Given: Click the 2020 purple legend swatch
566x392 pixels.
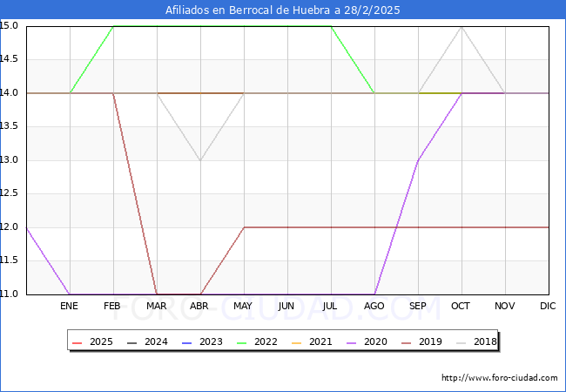Looking at the screenshot, I should [x=352, y=342].
